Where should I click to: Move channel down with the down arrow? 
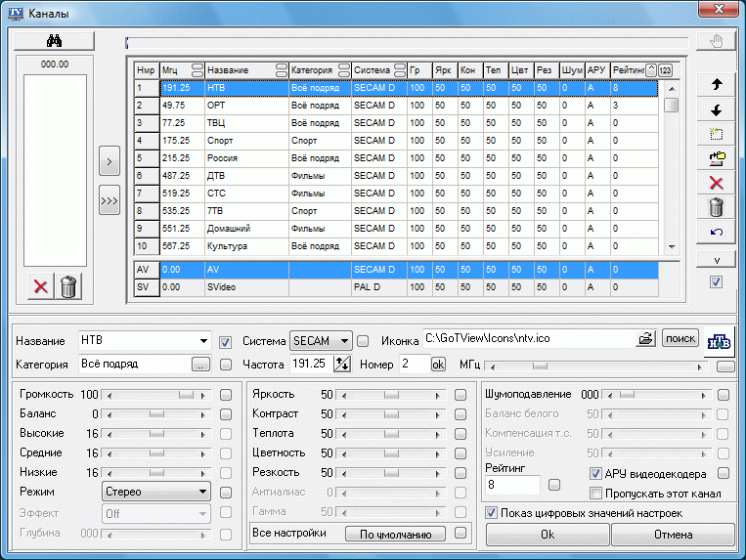point(716,109)
